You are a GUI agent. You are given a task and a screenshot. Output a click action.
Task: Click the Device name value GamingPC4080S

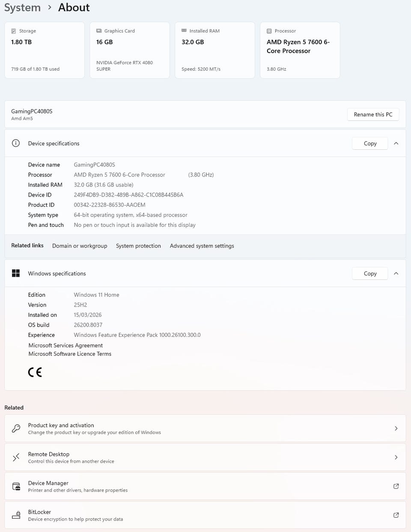click(94, 165)
